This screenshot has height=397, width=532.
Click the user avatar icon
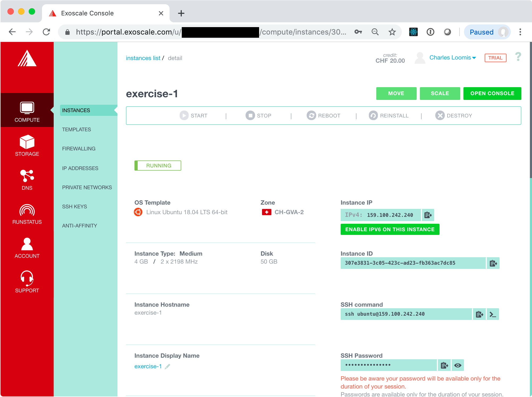tap(420, 58)
